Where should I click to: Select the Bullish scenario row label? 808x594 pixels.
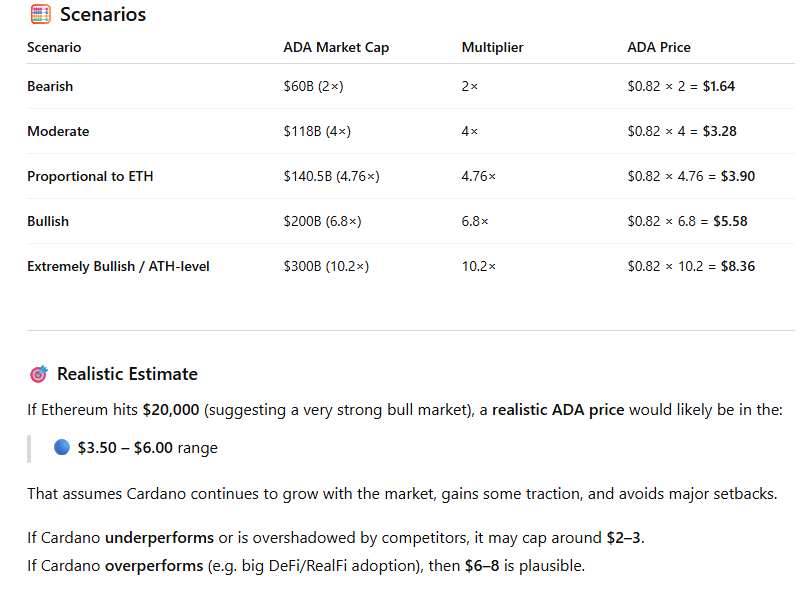[x=48, y=221]
